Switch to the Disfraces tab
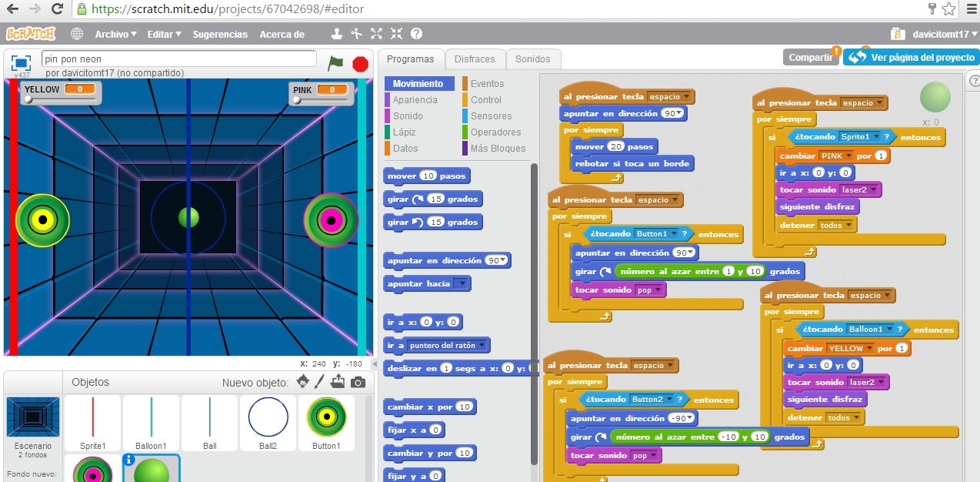980x482 pixels. tap(475, 58)
